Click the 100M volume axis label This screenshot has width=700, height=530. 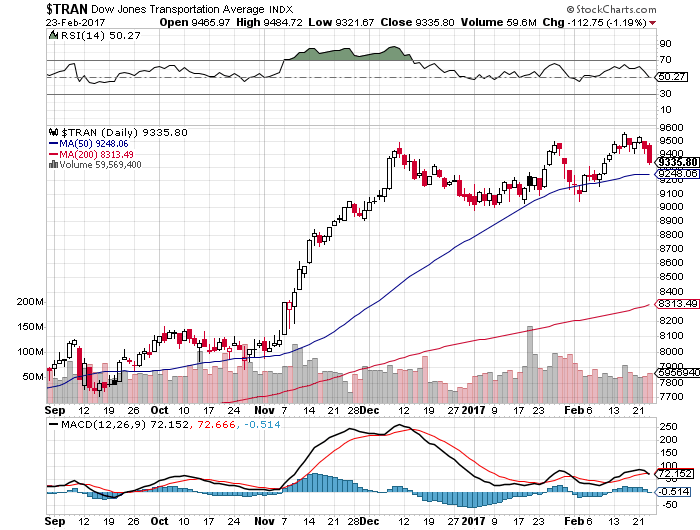tap(30, 352)
